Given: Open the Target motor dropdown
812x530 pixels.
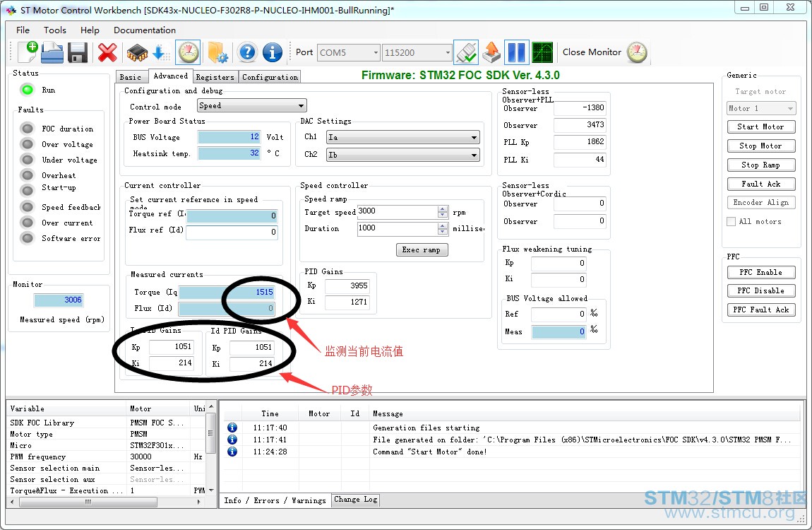Looking at the screenshot, I should tap(760, 108).
